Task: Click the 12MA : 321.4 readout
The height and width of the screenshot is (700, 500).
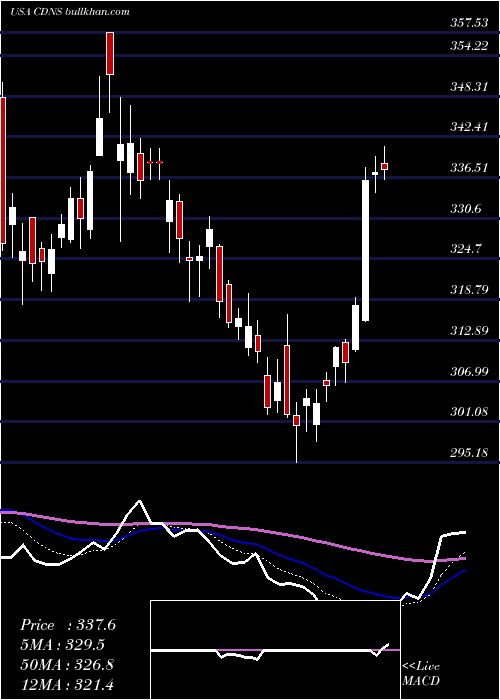Action: click(67, 685)
